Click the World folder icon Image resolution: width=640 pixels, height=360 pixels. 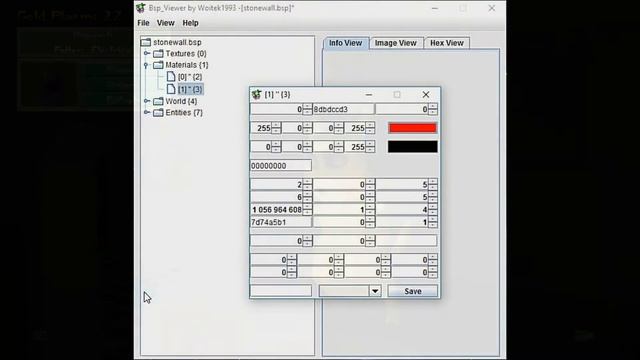point(158,101)
